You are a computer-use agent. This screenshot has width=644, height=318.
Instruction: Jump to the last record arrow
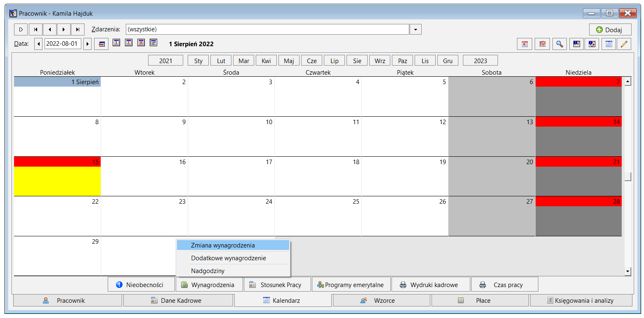click(x=78, y=29)
